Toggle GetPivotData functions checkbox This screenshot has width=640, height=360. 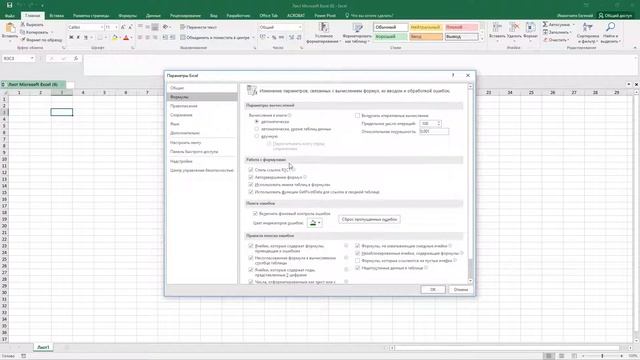click(251, 192)
